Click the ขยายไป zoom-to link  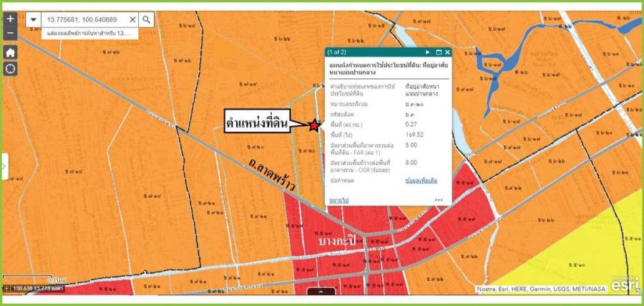[338, 200]
